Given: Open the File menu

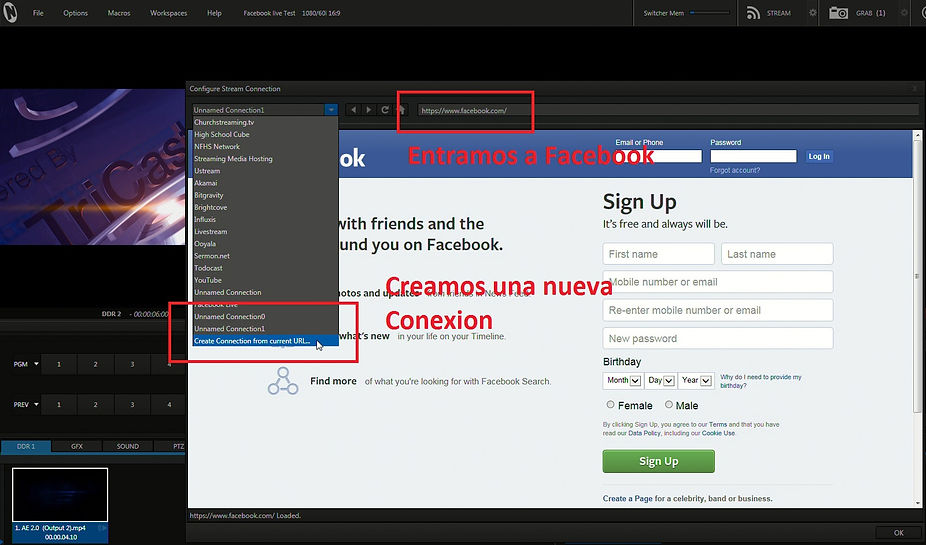Looking at the screenshot, I should [38, 13].
